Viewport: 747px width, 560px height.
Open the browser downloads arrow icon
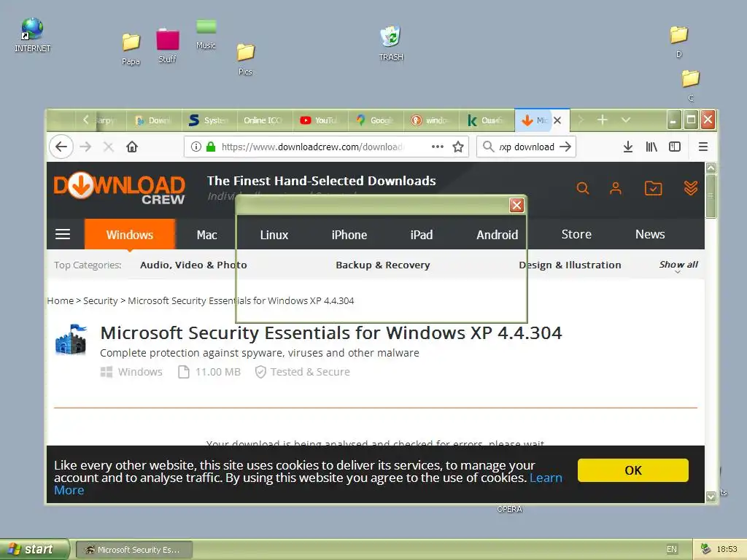click(x=628, y=147)
